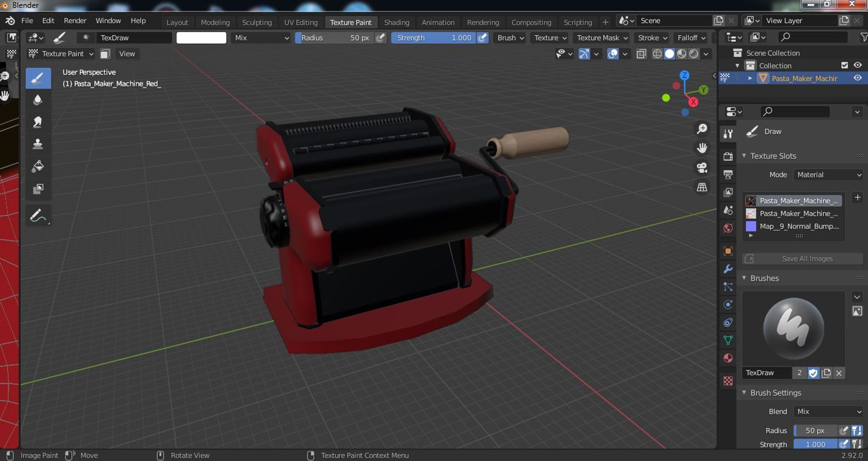The image size is (868, 461).
Task: Select the Smear tool
Action: pos(38,122)
